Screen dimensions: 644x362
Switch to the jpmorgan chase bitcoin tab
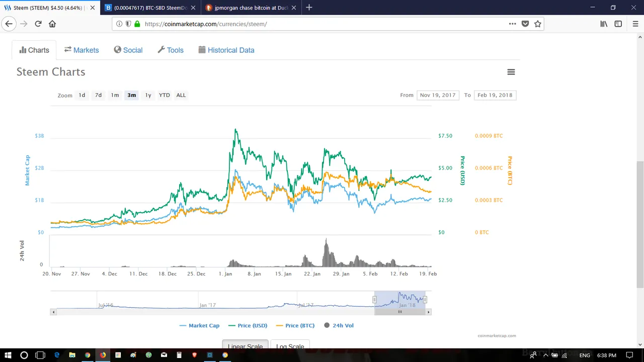pos(252,8)
